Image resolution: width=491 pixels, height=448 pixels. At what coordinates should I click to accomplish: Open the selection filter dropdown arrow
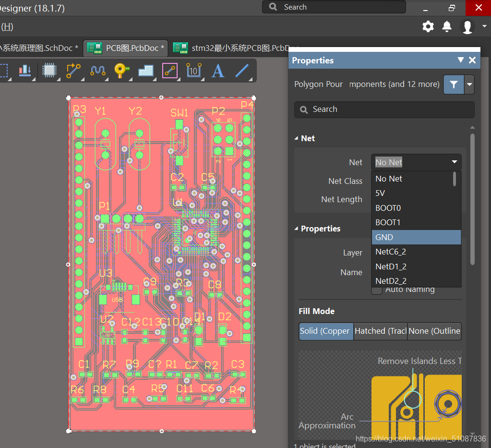coord(469,85)
